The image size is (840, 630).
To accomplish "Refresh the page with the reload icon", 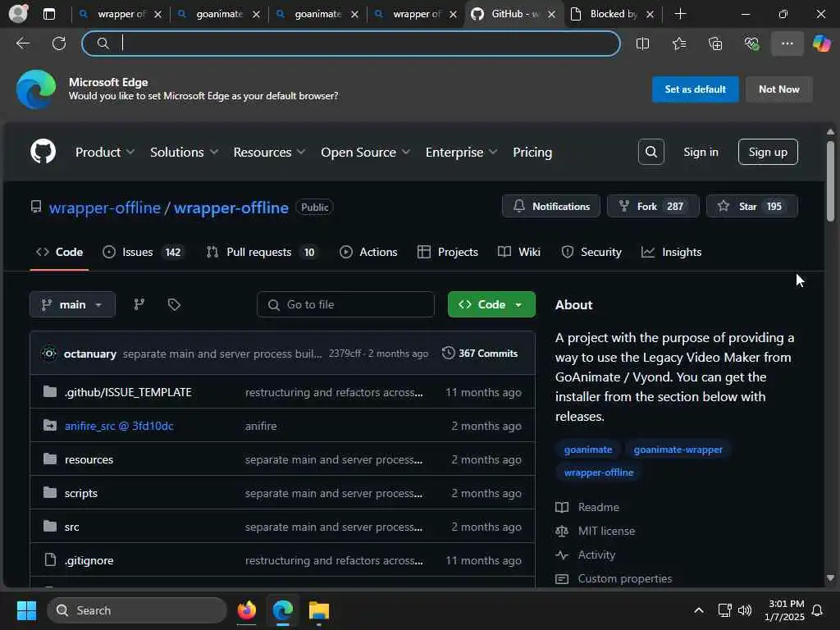I will coord(59,43).
